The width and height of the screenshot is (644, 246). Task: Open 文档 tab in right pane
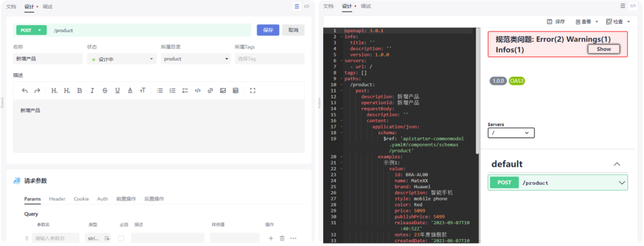coord(328,6)
